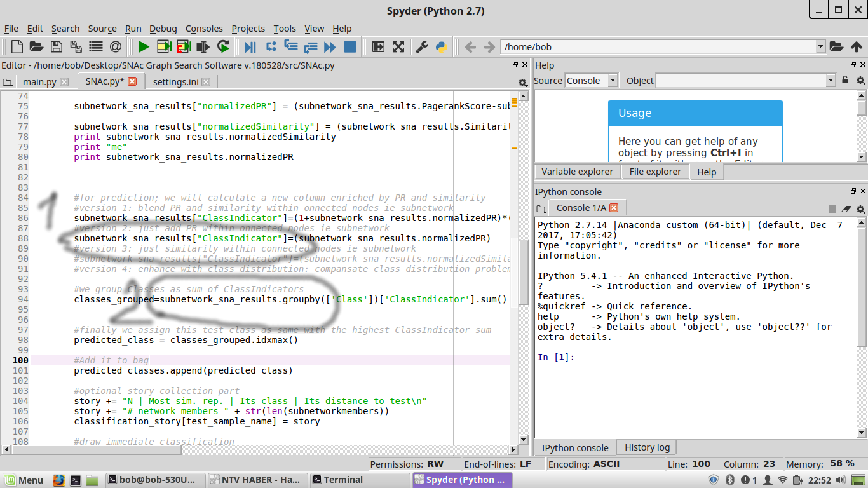Run cell and advance toolbar icon
The image size is (868, 488).
click(x=184, y=46)
